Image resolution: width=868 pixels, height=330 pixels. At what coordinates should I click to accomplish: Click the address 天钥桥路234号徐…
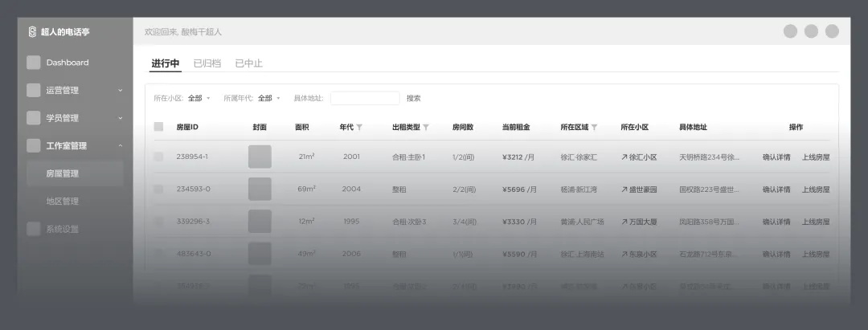pyautogui.click(x=709, y=157)
